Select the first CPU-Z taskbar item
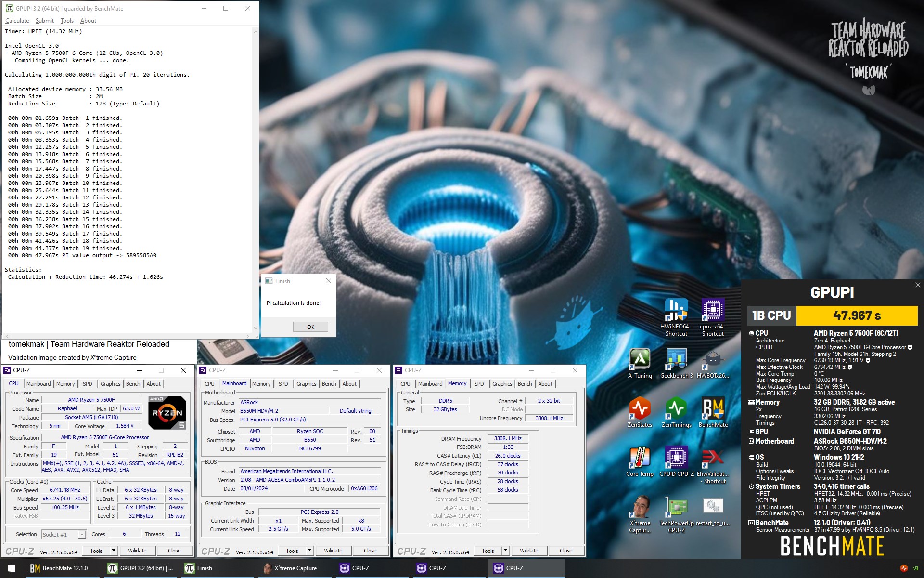 tap(372, 568)
